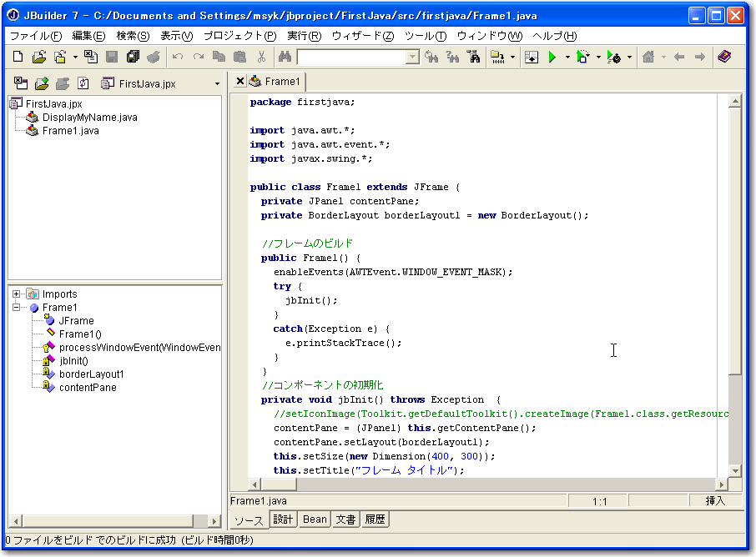756x557 pixels.
Task: Click the Add to project icon
Action: click(42, 83)
